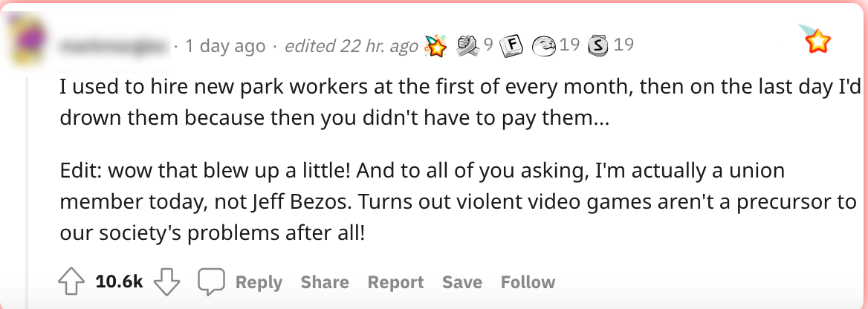The image size is (868, 309).
Task: Report this comment
Action: point(395,282)
